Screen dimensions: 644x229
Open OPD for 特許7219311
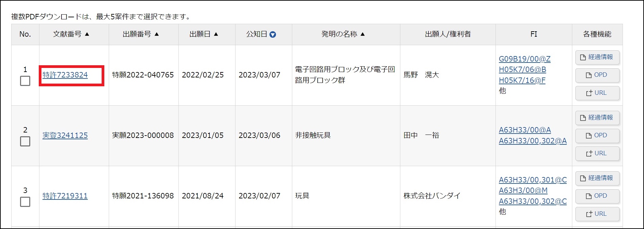(x=597, y=196)
